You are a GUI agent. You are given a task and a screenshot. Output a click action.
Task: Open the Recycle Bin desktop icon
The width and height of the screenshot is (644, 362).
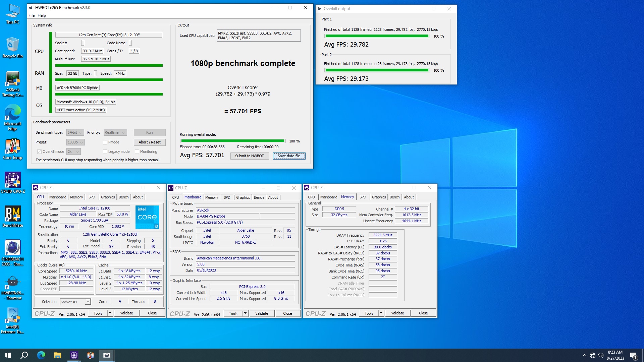pos(13,48)
